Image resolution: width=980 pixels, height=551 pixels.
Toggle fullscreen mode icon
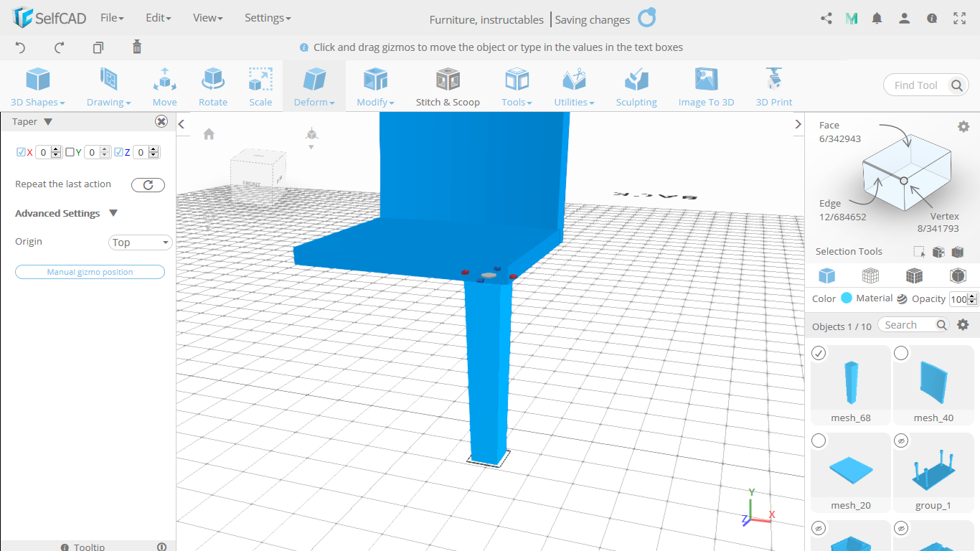[x=959, y=19]
